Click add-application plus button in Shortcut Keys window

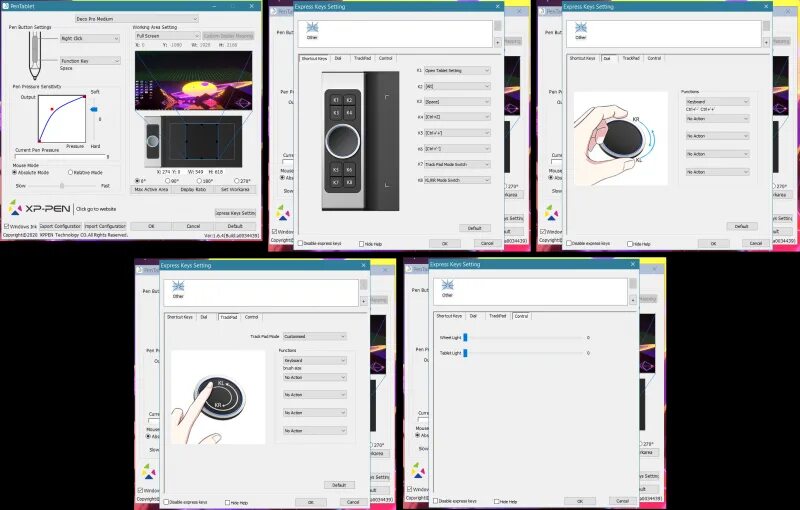(x=497, y=43)
